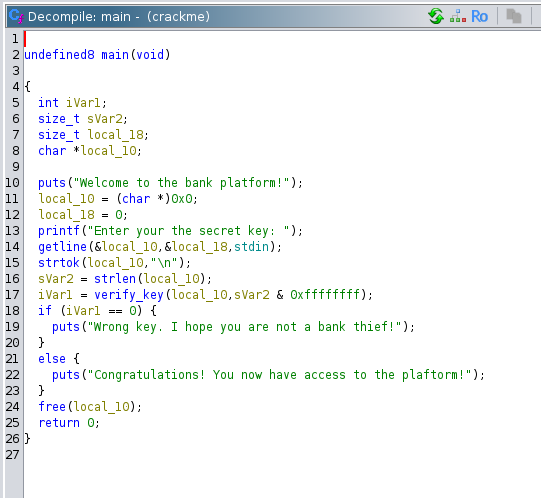The width and height of the screenshot is (541, 498).
Task: Click the getline function name
Action: [x=62, y=247]
